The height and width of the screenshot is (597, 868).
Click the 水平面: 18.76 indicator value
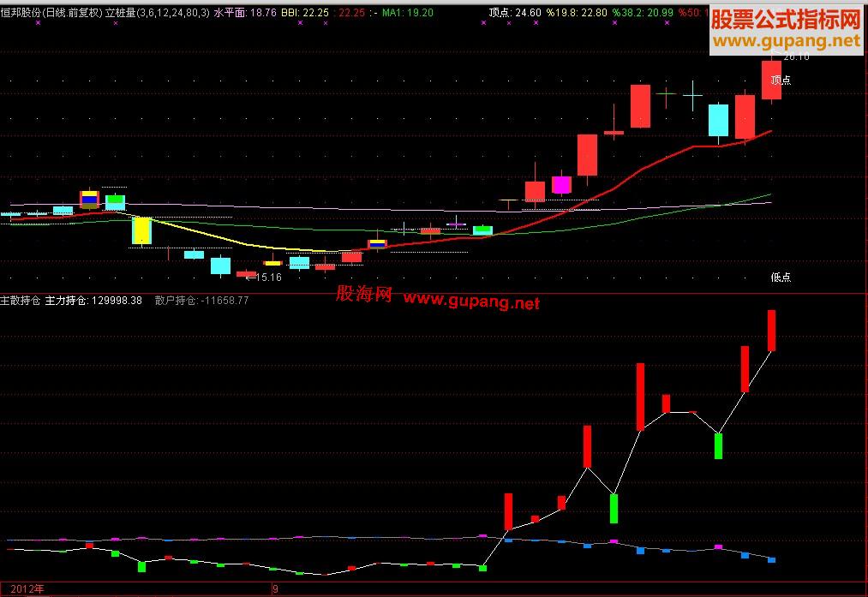[245, 12]
